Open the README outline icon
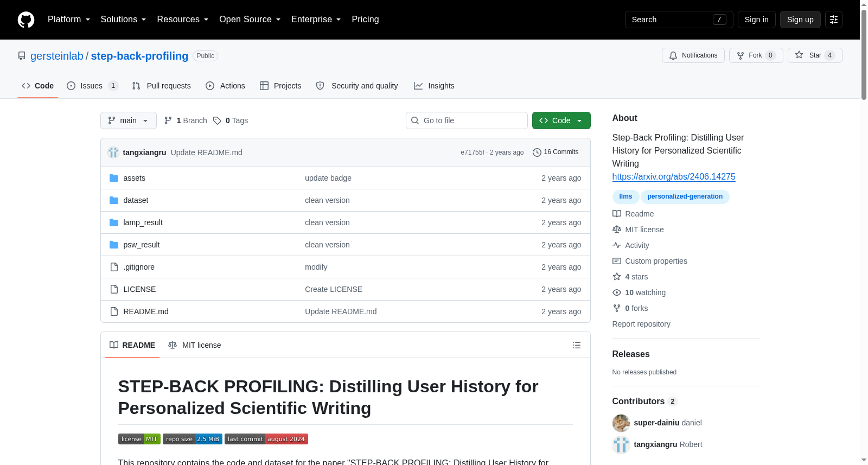Image resolution: width=868 pixels, height=465 pixels. pyautogui.click(x=577, y=345)
